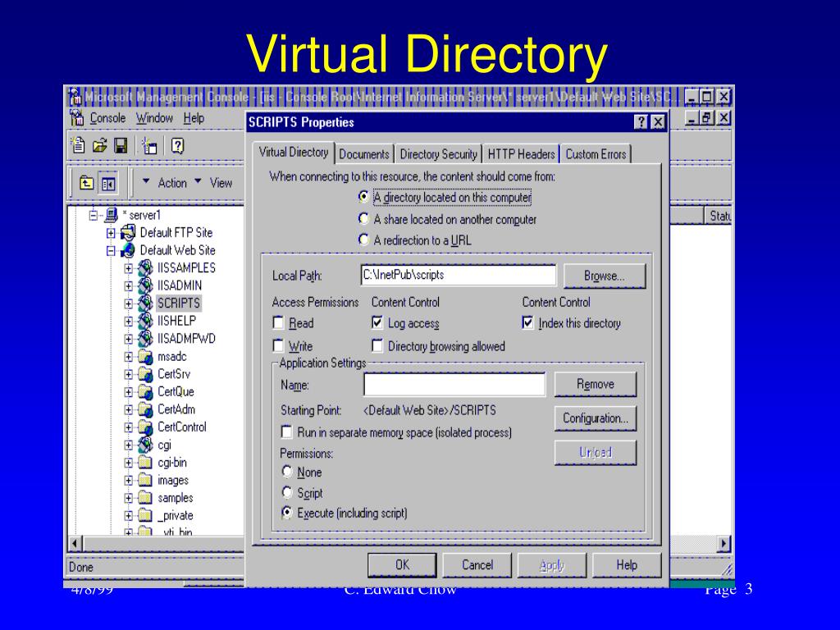Collapse the Default Web Site node
The image size is (840, 630).
click(x=111, y=251)
